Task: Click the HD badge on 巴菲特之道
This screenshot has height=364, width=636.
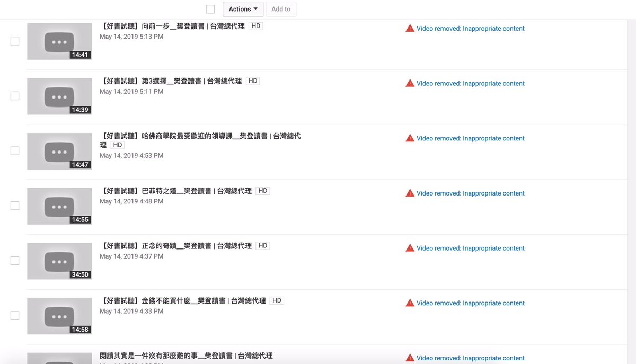Action: [x=263, y=191]
